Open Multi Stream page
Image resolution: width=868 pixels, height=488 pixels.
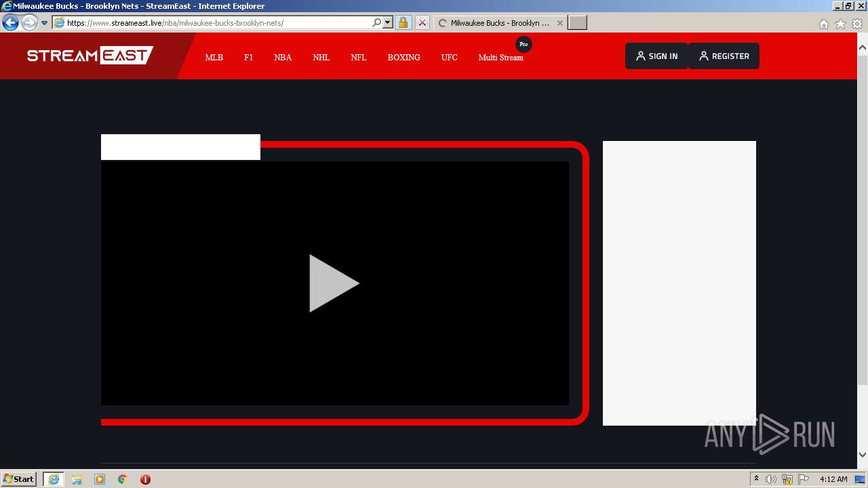tap(500, 58)
